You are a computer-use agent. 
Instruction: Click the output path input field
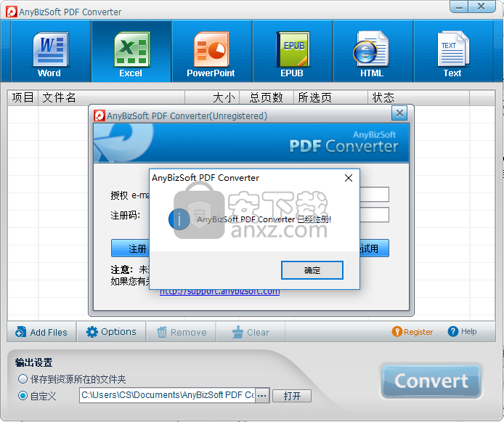[167, 395]
